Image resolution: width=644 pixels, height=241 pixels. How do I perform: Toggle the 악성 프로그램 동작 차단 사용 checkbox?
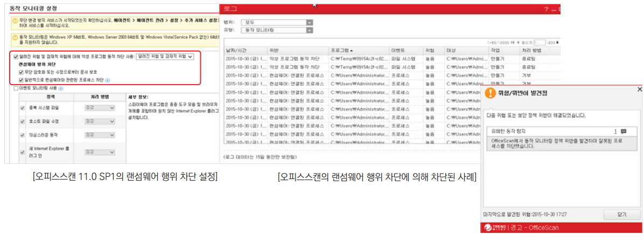click(16, 57)
